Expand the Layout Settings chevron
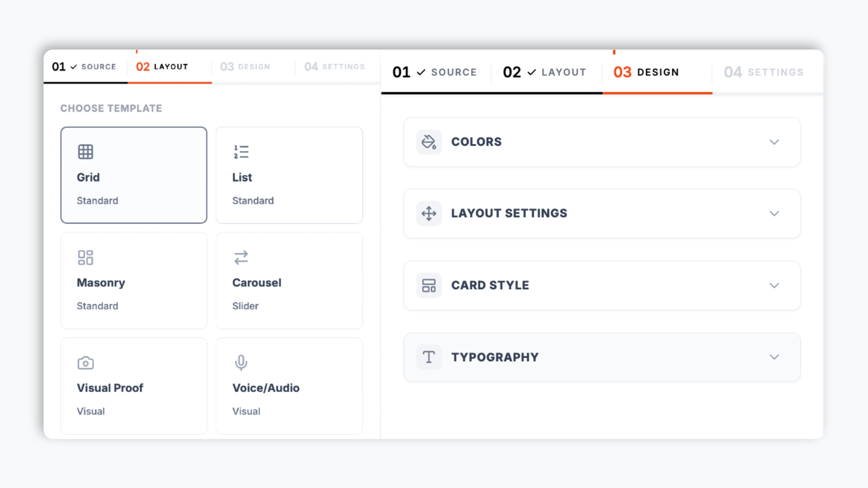 (774, 213)
